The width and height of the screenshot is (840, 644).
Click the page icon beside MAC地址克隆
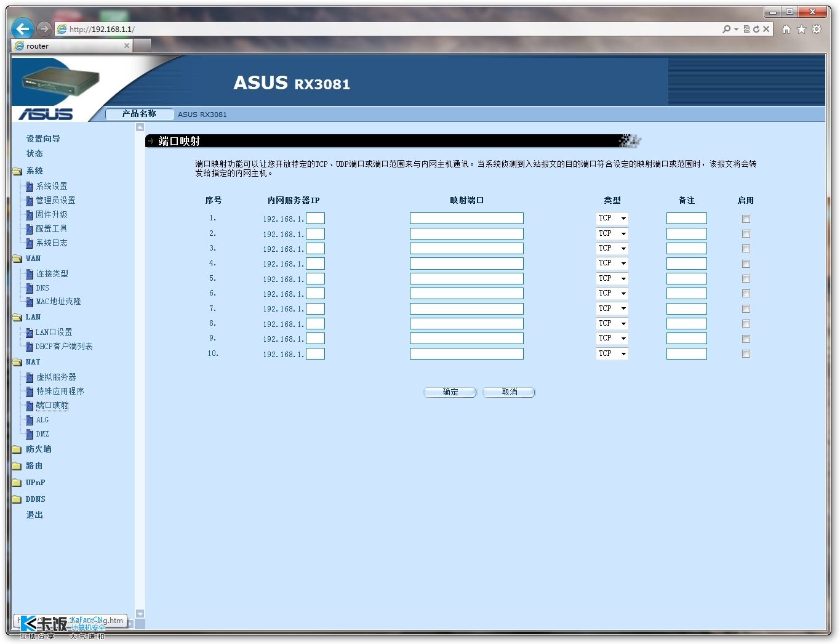(x=29, y=302)
